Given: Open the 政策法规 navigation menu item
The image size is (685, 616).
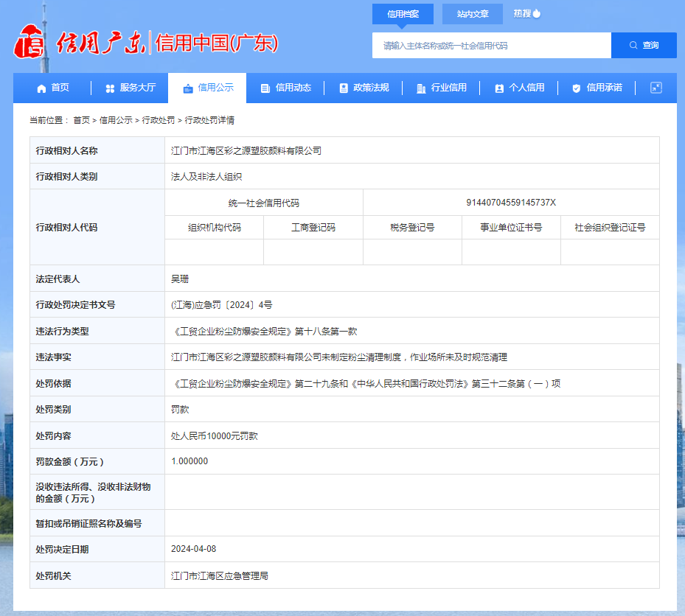Looking at the screenshot, I should click(364, 88).
